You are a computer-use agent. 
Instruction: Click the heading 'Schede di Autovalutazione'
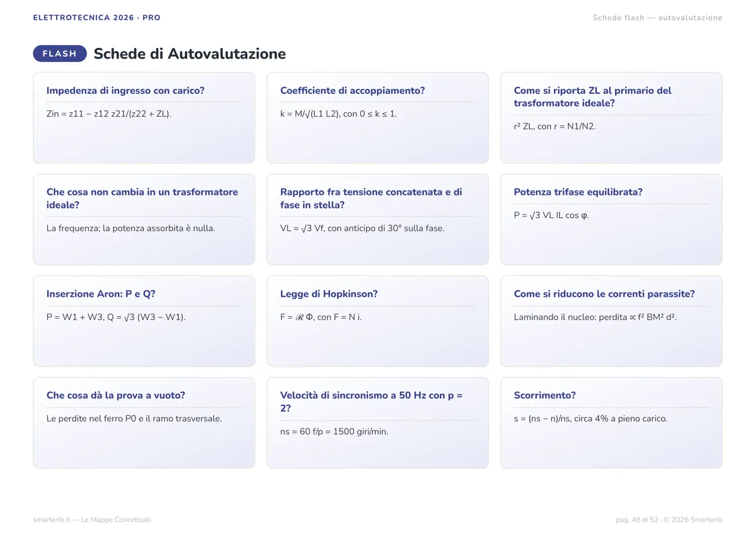coord(190,54)
